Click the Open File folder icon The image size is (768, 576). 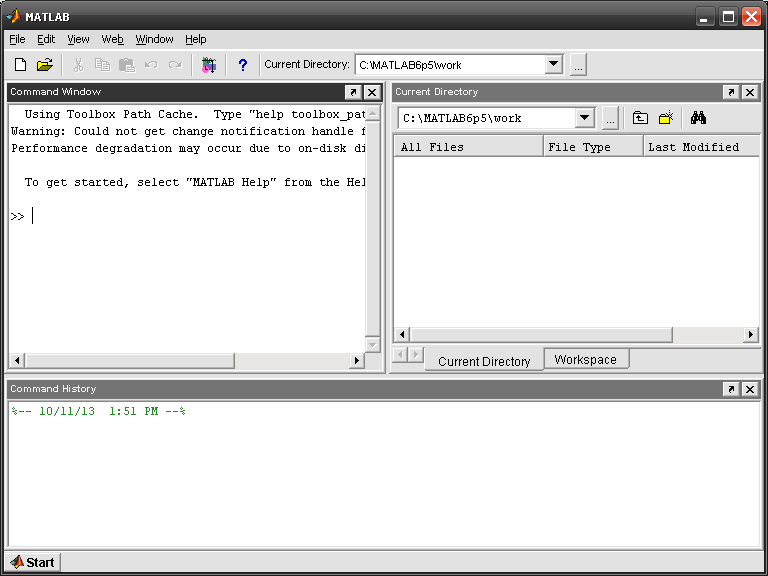[x=44, y=65]
